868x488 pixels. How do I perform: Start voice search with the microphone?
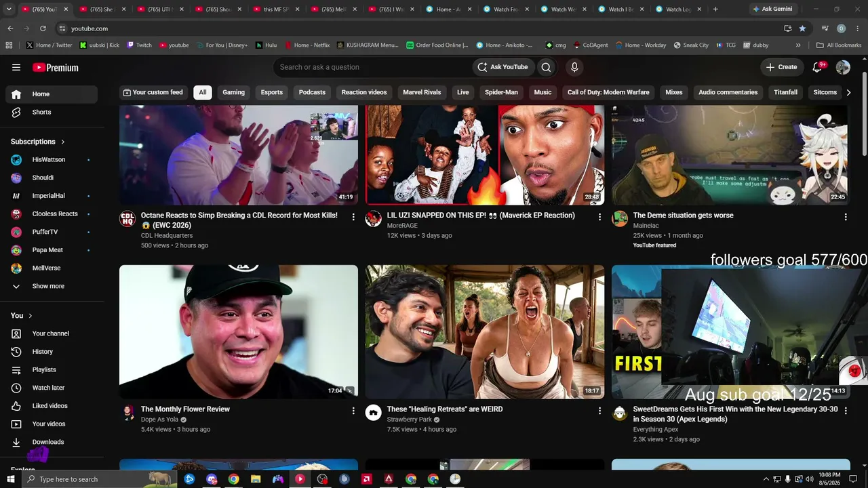(574, 67)
